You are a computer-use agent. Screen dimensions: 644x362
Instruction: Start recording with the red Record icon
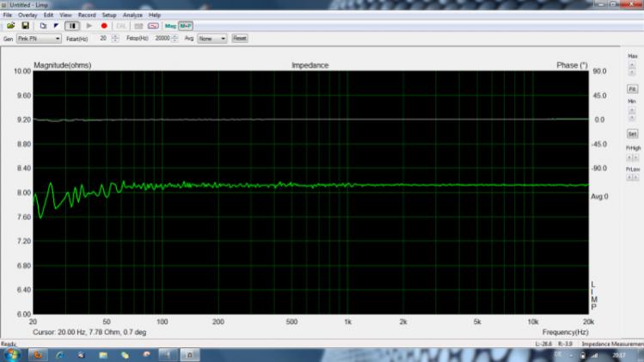[x=104, y=26]
